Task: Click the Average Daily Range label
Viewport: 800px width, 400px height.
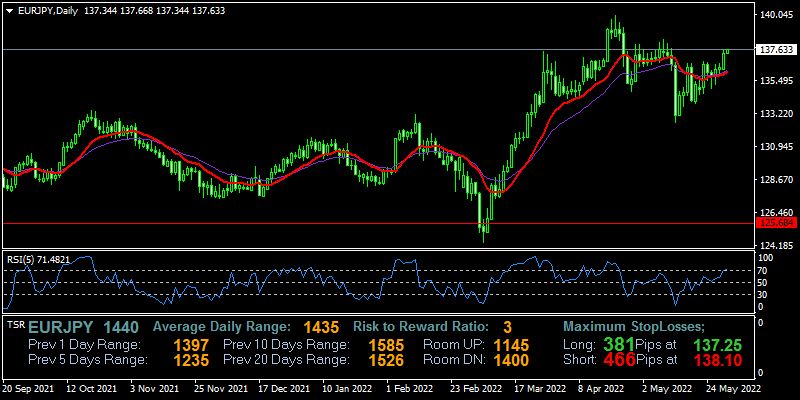Action: [x=222, y=327]
